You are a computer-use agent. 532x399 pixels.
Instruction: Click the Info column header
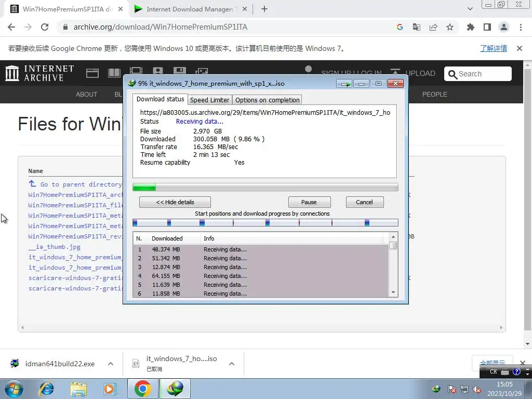click(x=292, y=238)
